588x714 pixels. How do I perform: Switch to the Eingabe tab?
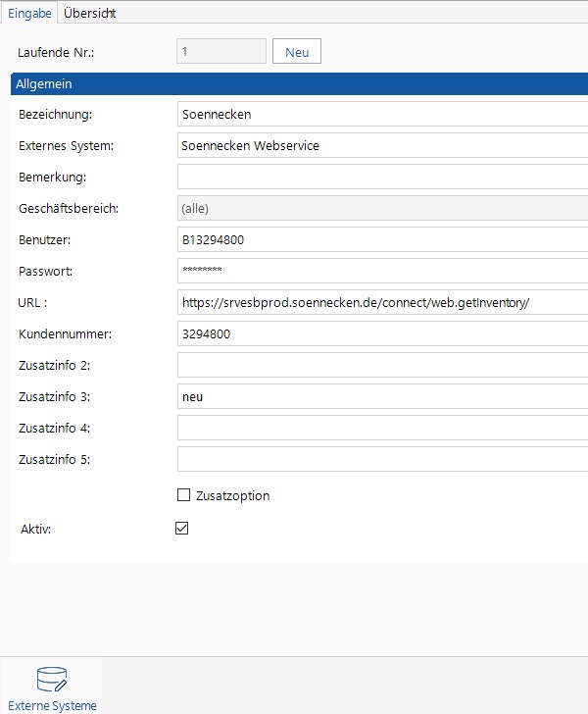tap(29, 13)
